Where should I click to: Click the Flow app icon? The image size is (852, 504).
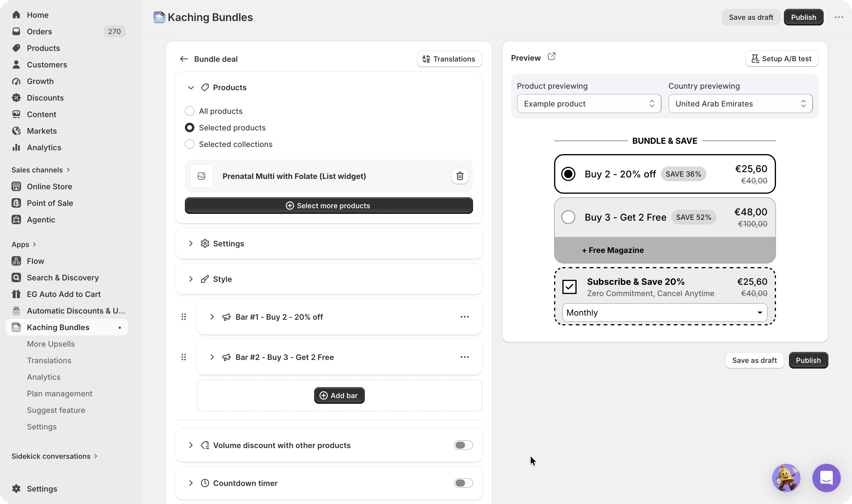16,261
